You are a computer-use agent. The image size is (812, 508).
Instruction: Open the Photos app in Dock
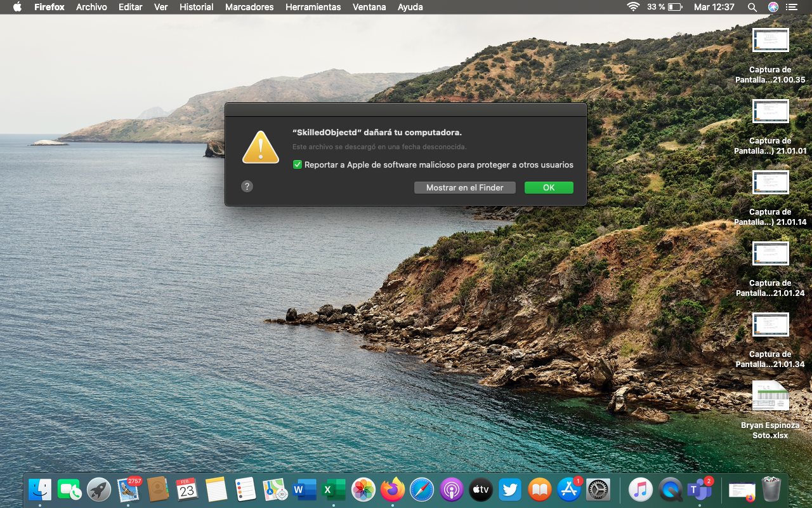pos(363,490)
